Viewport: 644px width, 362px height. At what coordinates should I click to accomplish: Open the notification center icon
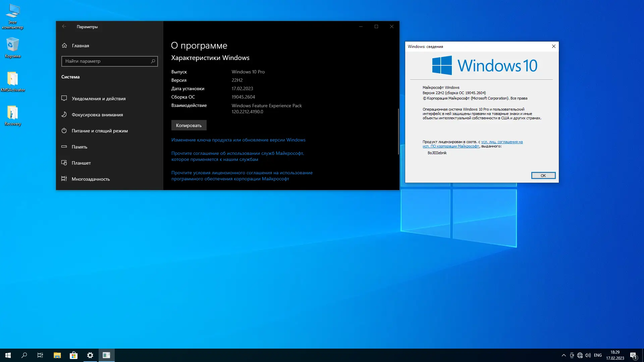tap(633, 355)
